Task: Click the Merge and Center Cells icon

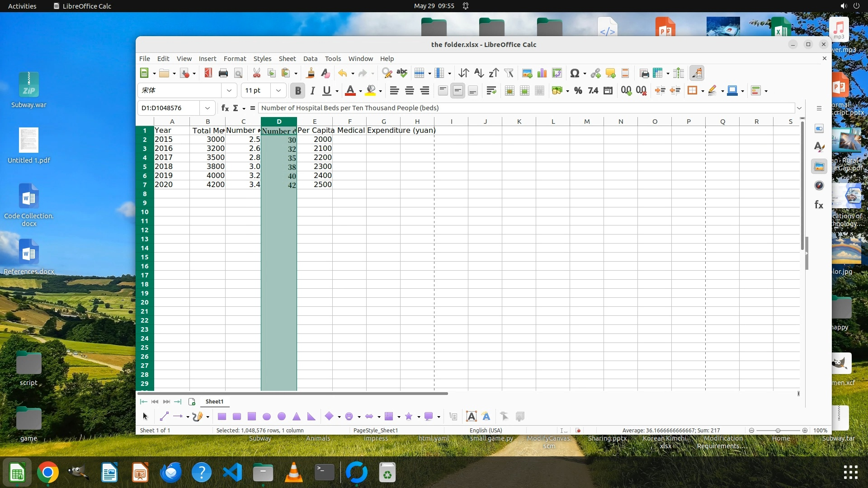Action: click(x=509, y=91)
